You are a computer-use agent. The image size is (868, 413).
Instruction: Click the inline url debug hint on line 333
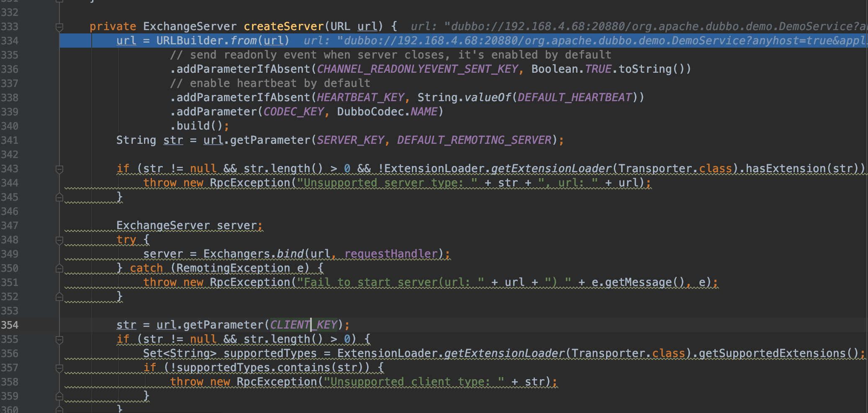[x=639, y=26]
